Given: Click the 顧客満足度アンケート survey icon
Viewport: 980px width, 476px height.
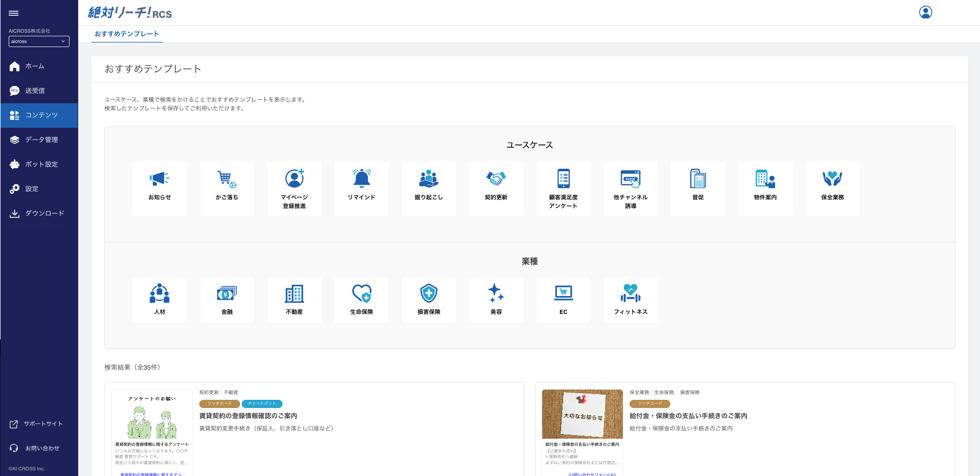Looking at the screenshot, I should point(563,188).
